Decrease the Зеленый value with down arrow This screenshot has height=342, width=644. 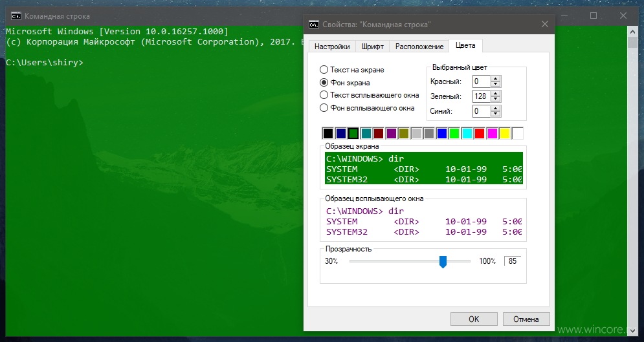click(495, 99)
